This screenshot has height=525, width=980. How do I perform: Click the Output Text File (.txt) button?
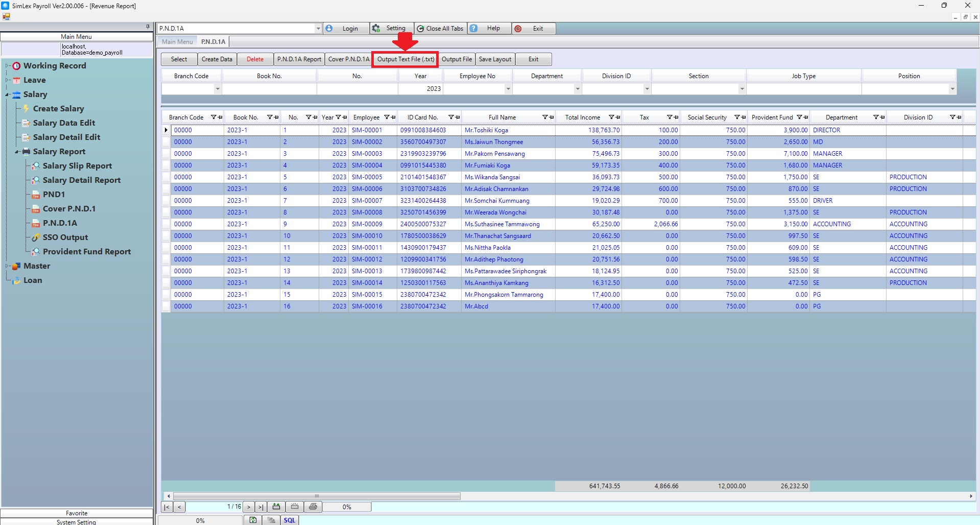(x=405, y=59)
